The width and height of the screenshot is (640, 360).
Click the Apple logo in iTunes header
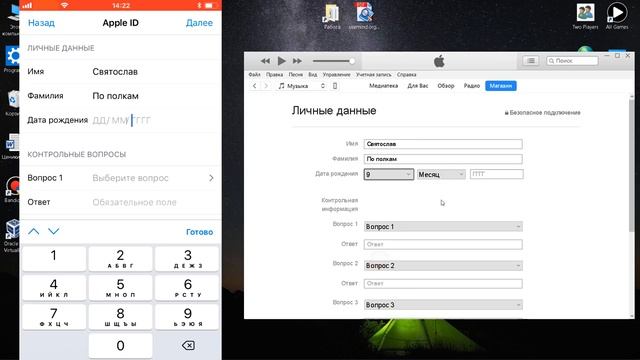pyautogui.click(x=439, y=61)
